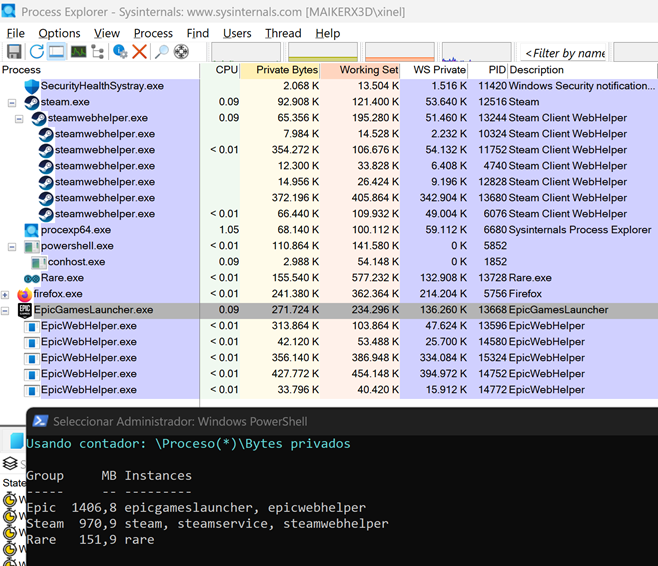This screenshot has height=566, width=658.
Task: Open the Users menu
Action: pyautogui.click(x=237, y=33)
